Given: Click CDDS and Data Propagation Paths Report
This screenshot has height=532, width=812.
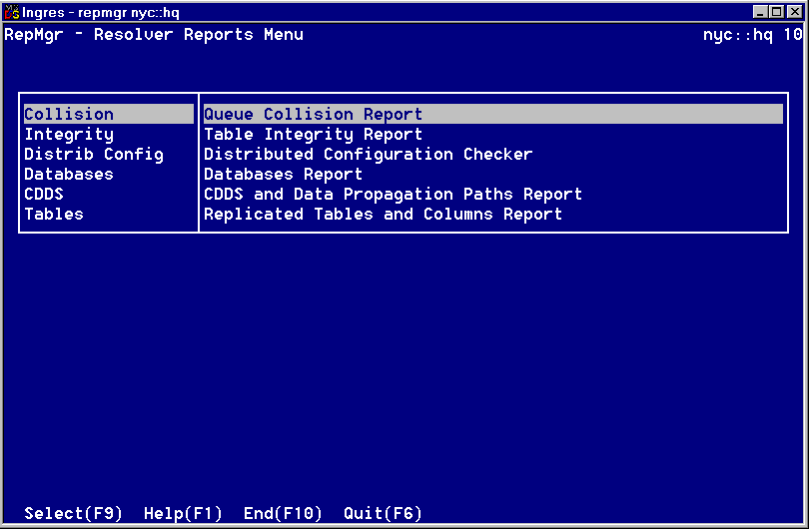Looking at the screenshot, I should [x=394, y=194].
